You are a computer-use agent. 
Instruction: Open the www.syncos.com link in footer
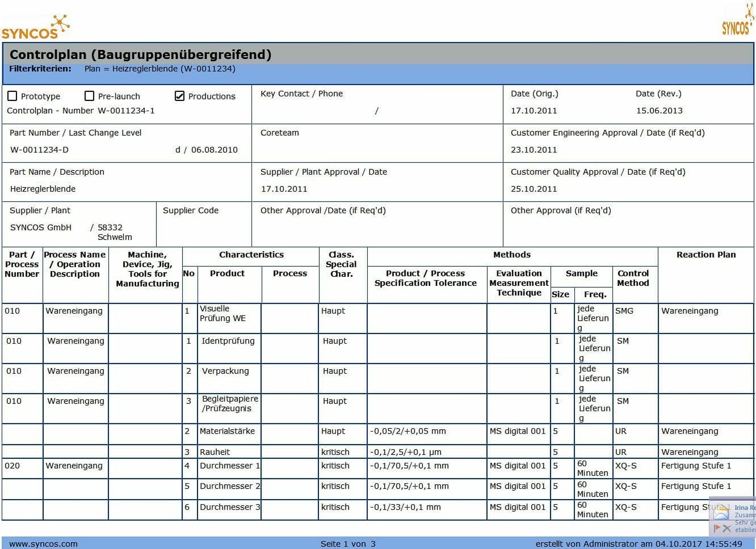43,544
